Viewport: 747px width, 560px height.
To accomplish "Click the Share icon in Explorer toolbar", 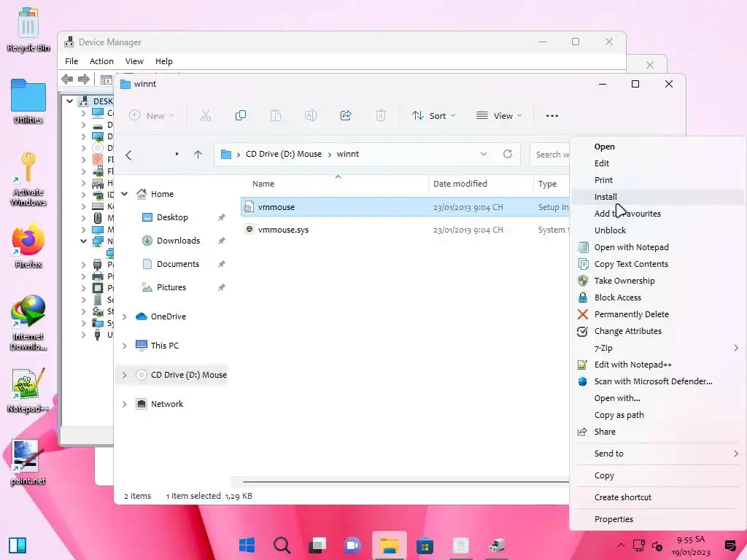I will coord(346,116).
